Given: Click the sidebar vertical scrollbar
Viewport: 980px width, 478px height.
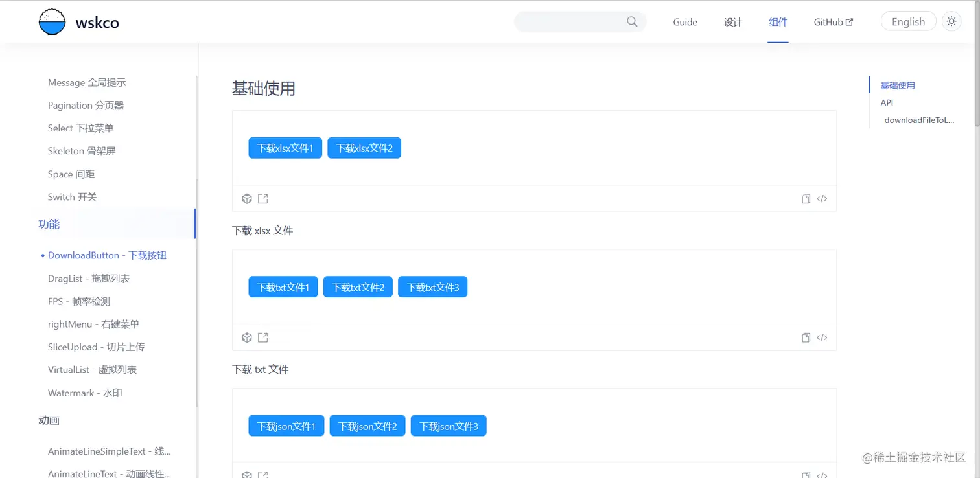Looking at the screenshot, I should point(197,291).
